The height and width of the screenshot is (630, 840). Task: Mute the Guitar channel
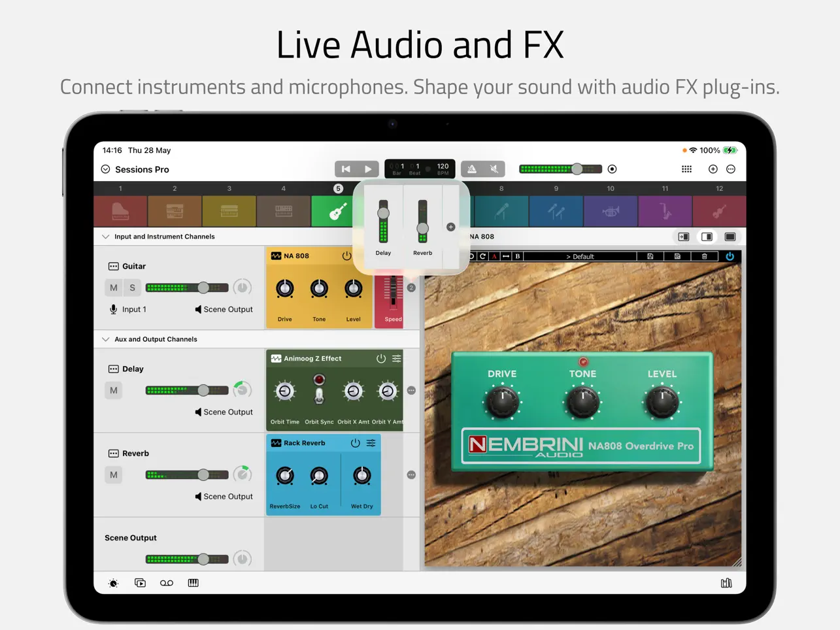click(114, 288)
